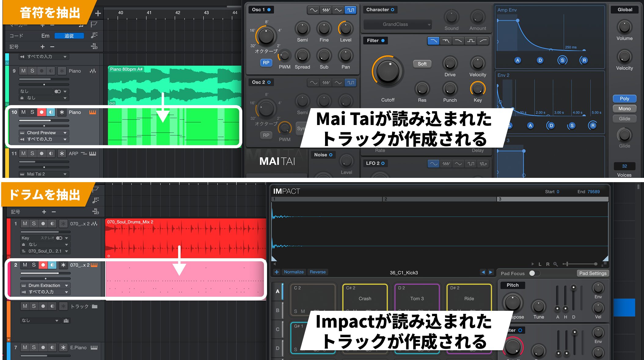This screenshot has height=360, width=644.
Task: Click Reverse in Impact
Action: pos(317,272)
